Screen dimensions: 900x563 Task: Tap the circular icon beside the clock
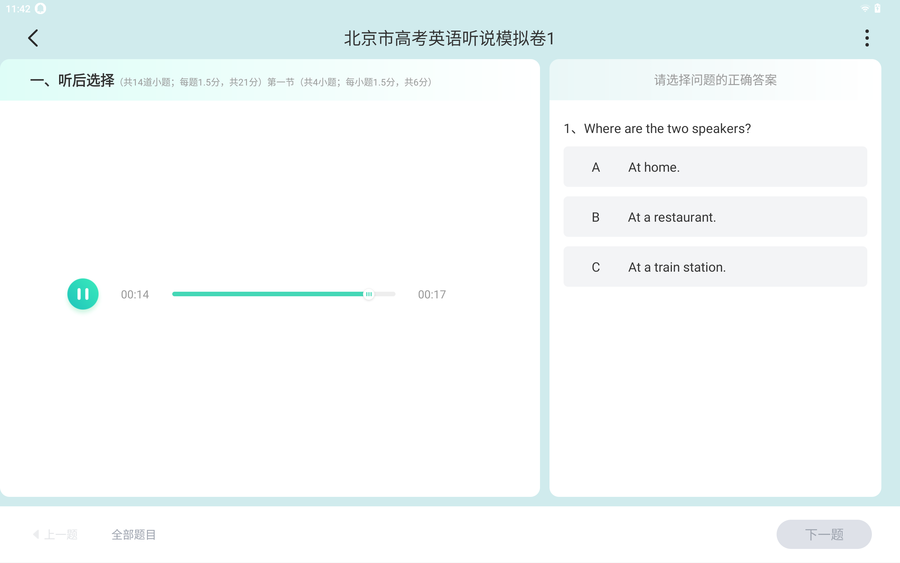[x=41, y=8]
